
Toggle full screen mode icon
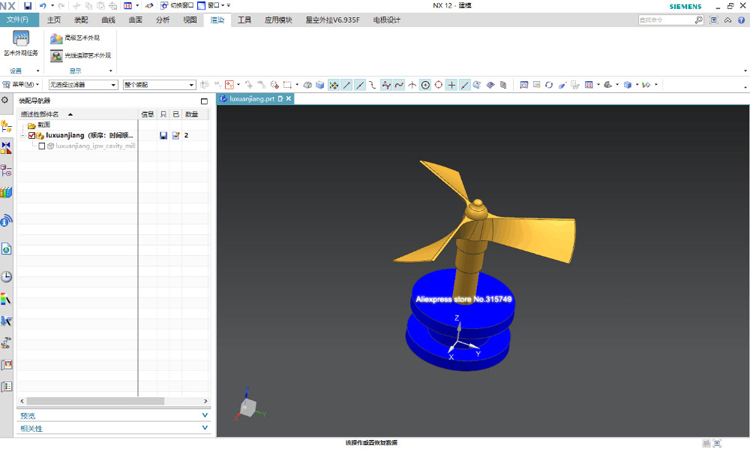pyautogui.click(x=714, y=20)
